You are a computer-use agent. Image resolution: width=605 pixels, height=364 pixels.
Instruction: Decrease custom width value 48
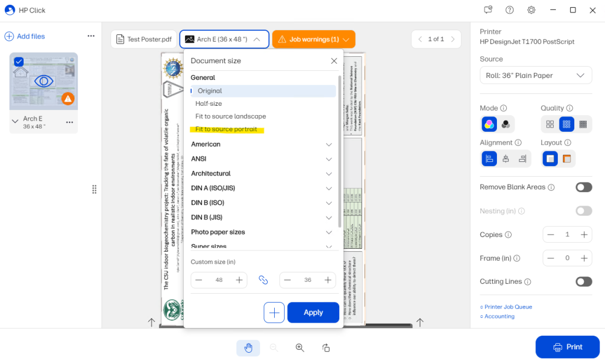pyautogui.click(x=199, y=280)
